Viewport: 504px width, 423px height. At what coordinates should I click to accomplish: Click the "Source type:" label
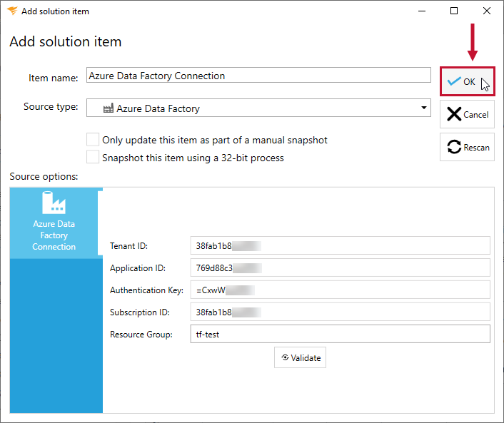tap(51, 106)
